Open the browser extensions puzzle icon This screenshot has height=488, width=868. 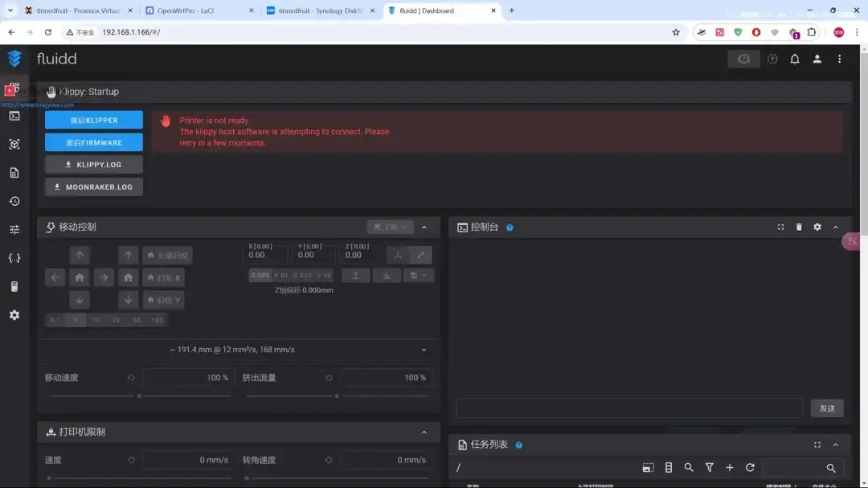[812, 32]
